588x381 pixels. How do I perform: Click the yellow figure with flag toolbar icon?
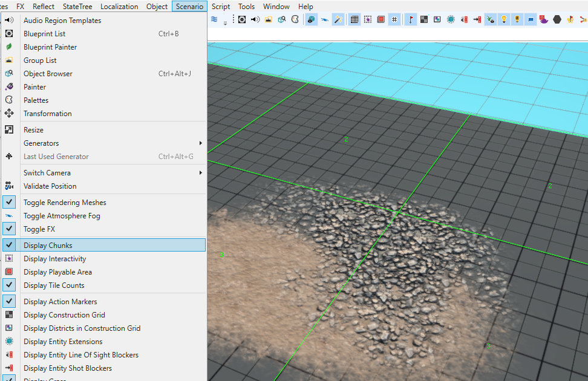click(x=570, y=19)
